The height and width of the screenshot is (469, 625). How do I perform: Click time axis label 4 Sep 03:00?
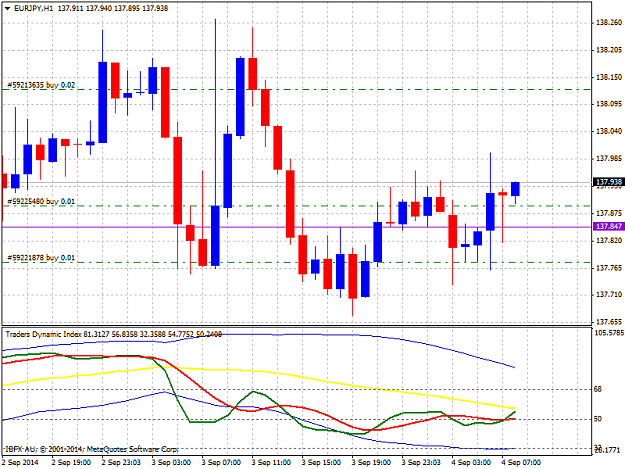[x=471, y=463]
